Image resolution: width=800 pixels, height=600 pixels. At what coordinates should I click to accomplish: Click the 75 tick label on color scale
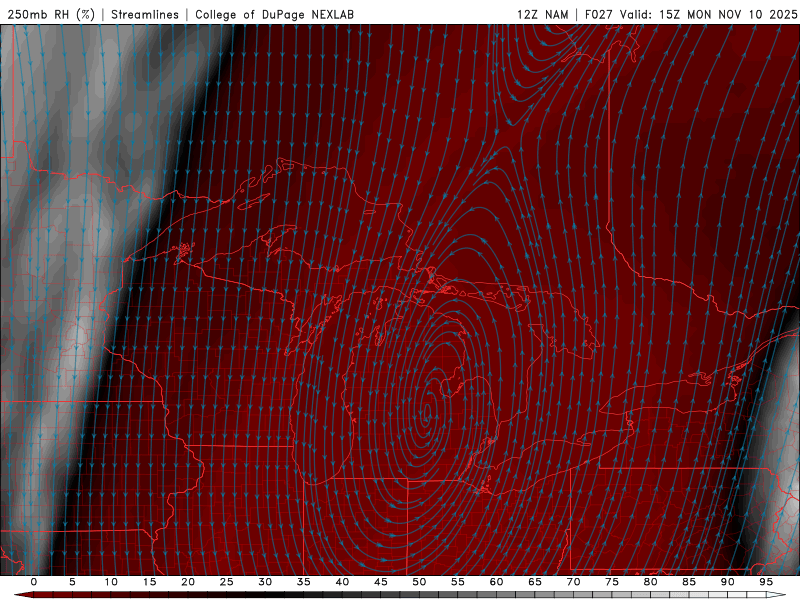(x=612, y=582)
